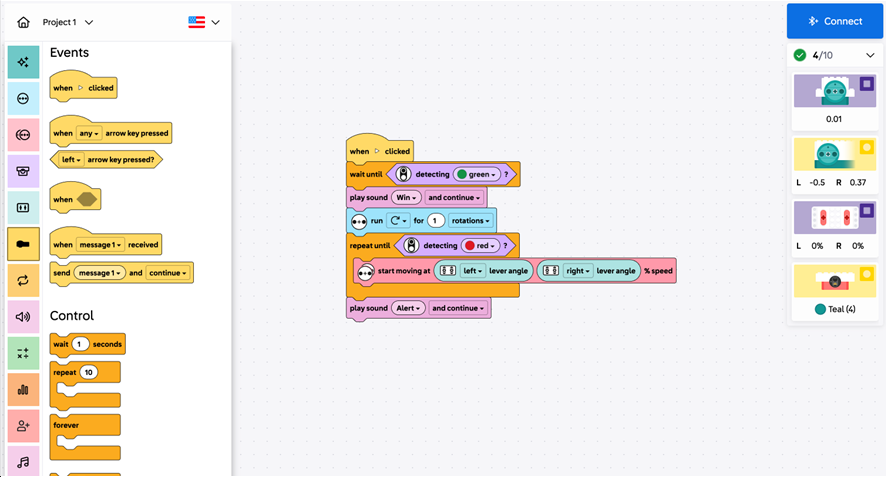Select the Movement block category icon
Image resolution: width=886 pixels, height=477 pixels.
pos(23,134)
